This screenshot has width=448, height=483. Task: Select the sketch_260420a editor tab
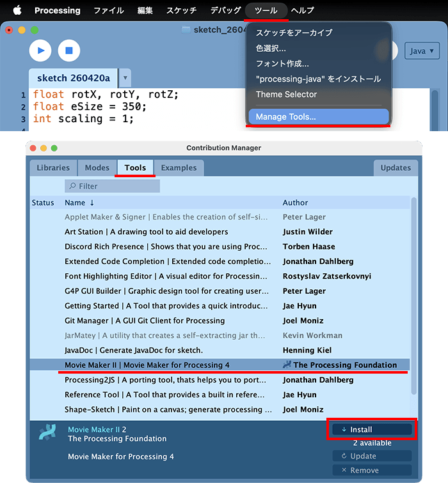coord(74,78)
